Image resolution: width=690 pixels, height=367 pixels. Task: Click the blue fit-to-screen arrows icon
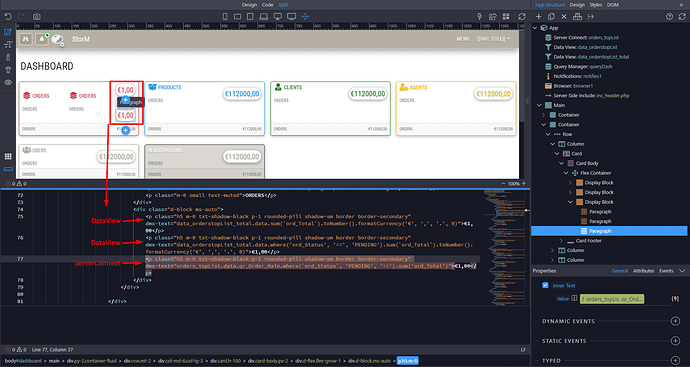(305, 16)
